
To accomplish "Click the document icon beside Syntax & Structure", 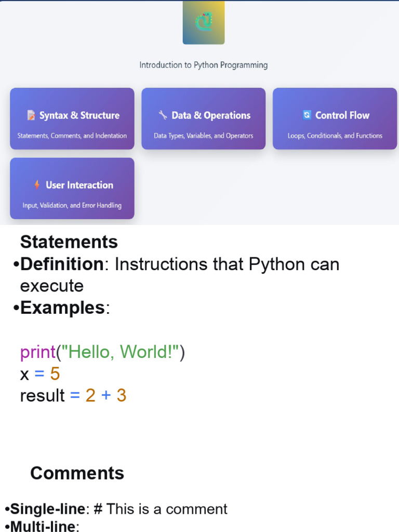I will click(31, 115).
